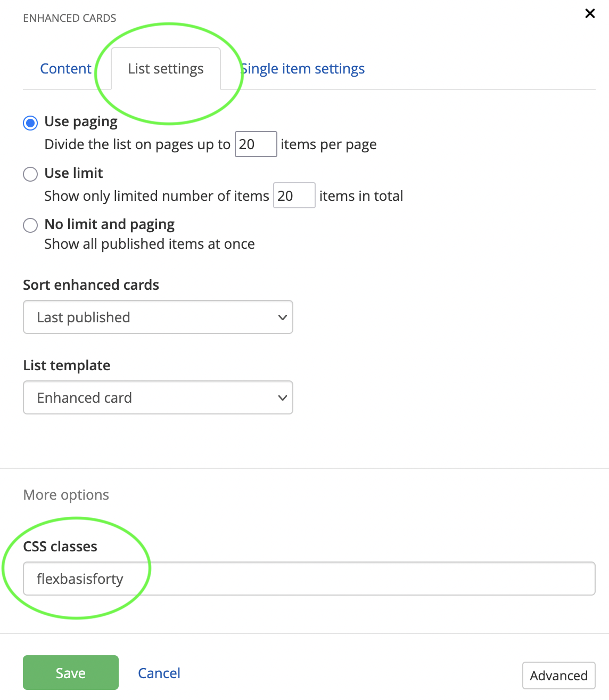Switch to the Content tab

(x=65, y=69)
